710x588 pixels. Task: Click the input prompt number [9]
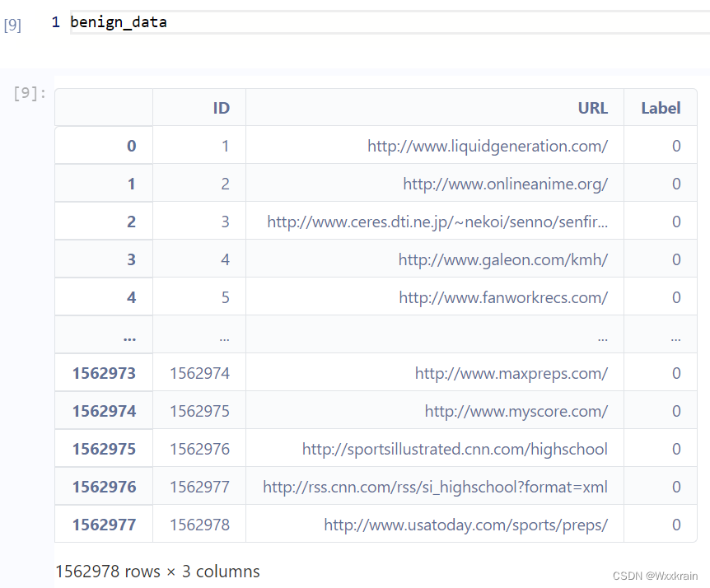tap(12, 25)
